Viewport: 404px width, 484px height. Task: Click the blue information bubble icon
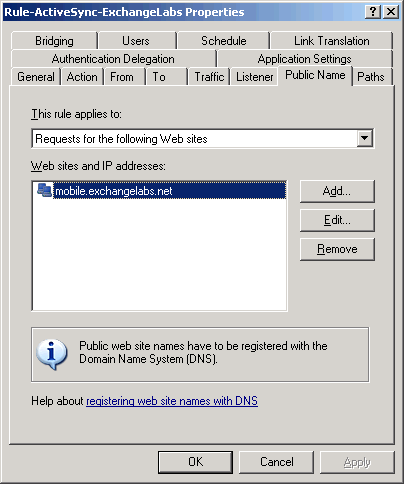(x=52, y=355)
